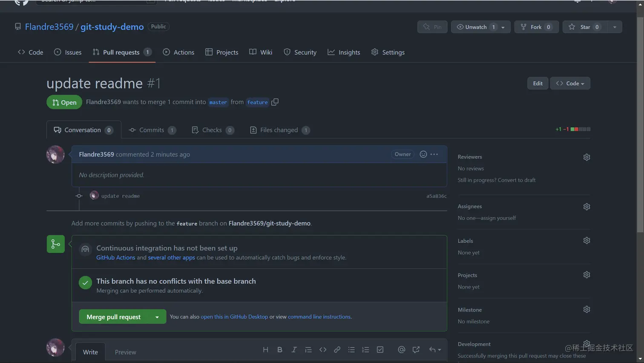This screenshot has height=363, width=644.
Task: Open the Code dropdown
Action: pos(570,83)
